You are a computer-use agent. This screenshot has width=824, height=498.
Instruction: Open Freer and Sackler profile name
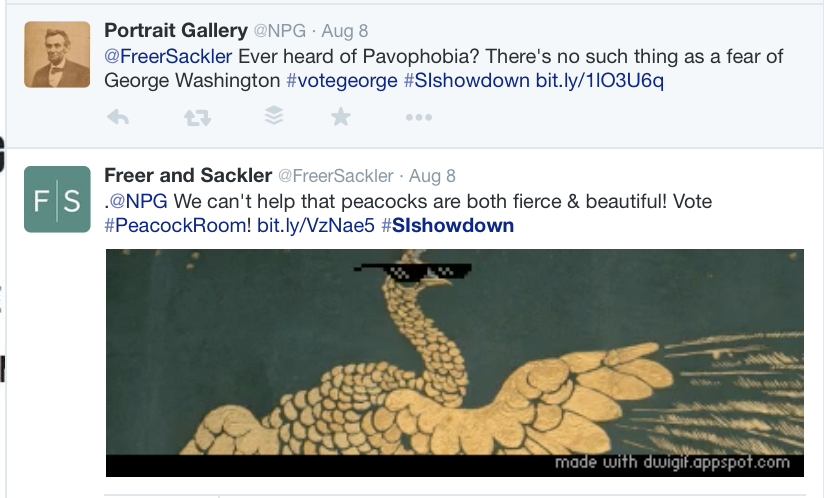pos(188,175)
